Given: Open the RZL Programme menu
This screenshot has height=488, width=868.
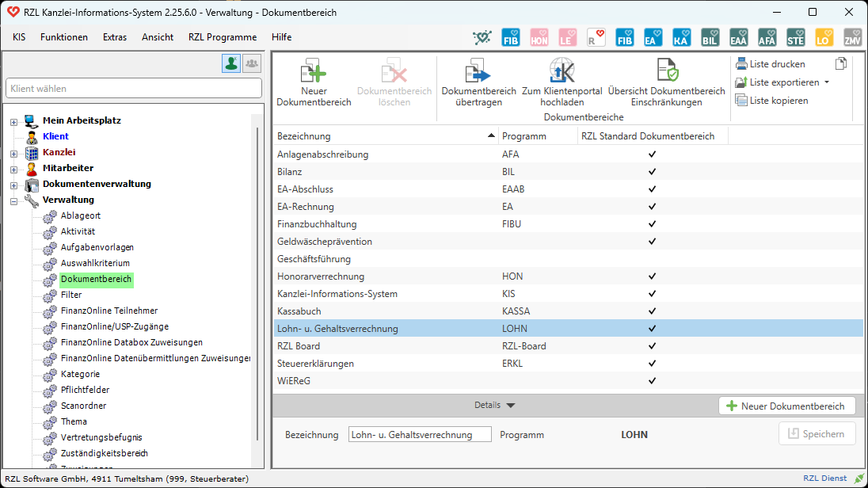Looking at the screenshot, I should pyautogui.click(x=223, y=37).
